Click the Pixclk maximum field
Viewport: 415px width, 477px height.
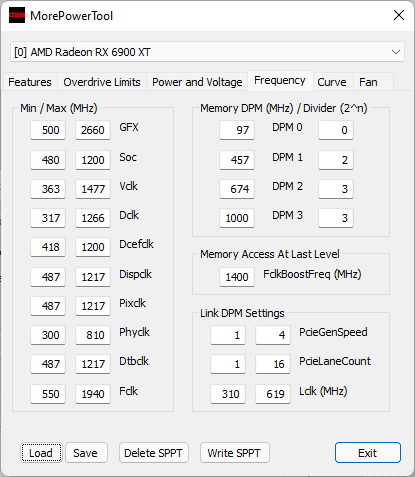point(93,306)
